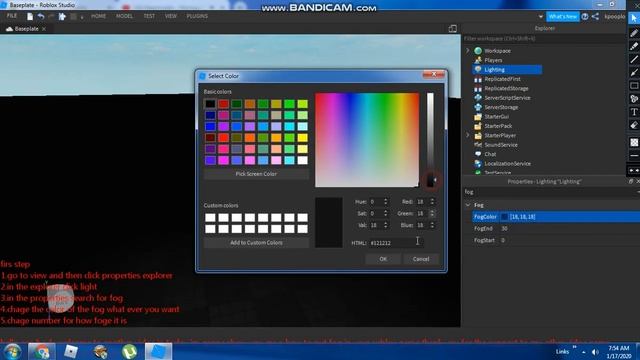
Task: Click the FogColor swatch in Properties
Action: (x=504, y=217)
